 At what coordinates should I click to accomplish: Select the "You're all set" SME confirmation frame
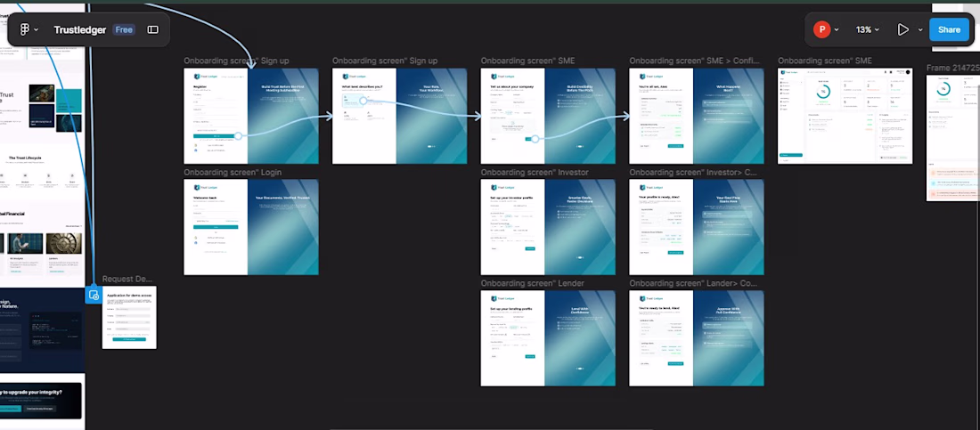697,116
